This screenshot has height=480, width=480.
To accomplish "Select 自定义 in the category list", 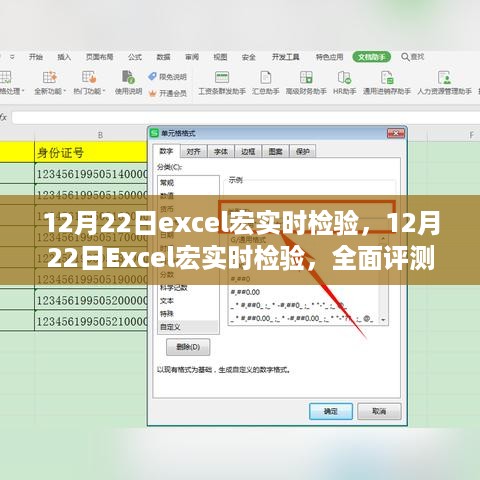I will point(188,327).
